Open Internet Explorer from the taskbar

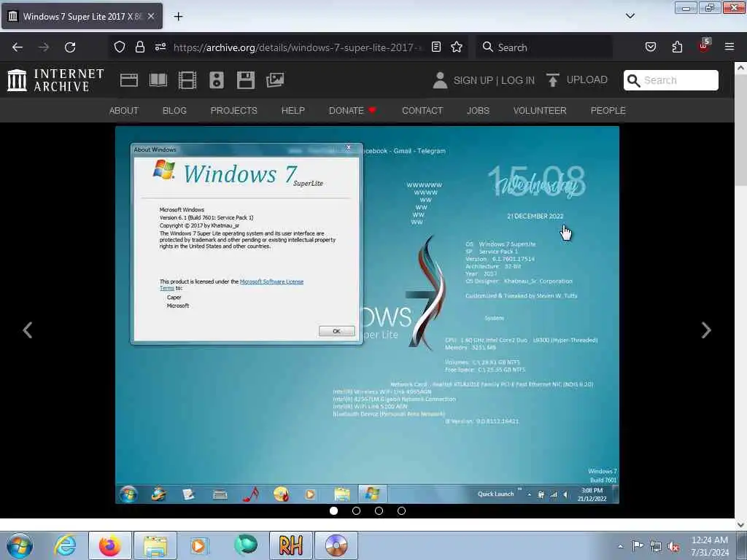click(64, 545)
